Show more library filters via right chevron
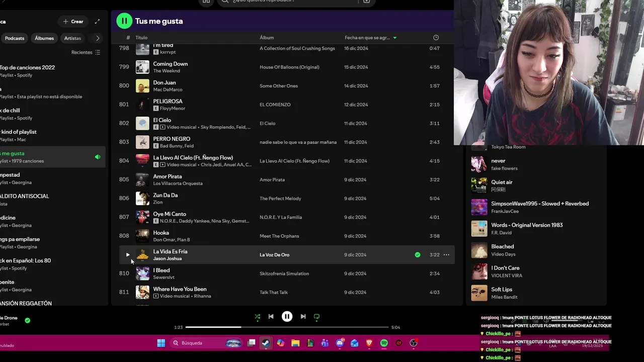The height and width of the screenshot is (362, 644). click(x=98, y=38)
